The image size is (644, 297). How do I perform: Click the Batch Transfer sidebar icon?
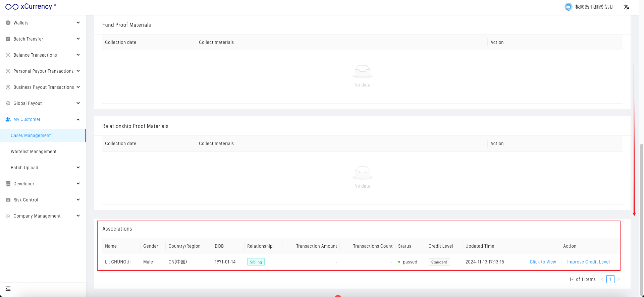point(8,39)
